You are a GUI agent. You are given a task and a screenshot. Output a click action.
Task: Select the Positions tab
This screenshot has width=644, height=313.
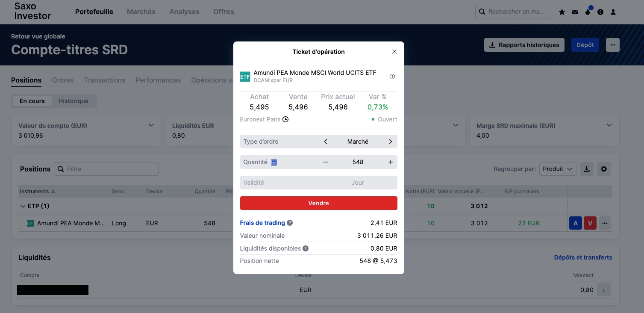coord(26,80)
